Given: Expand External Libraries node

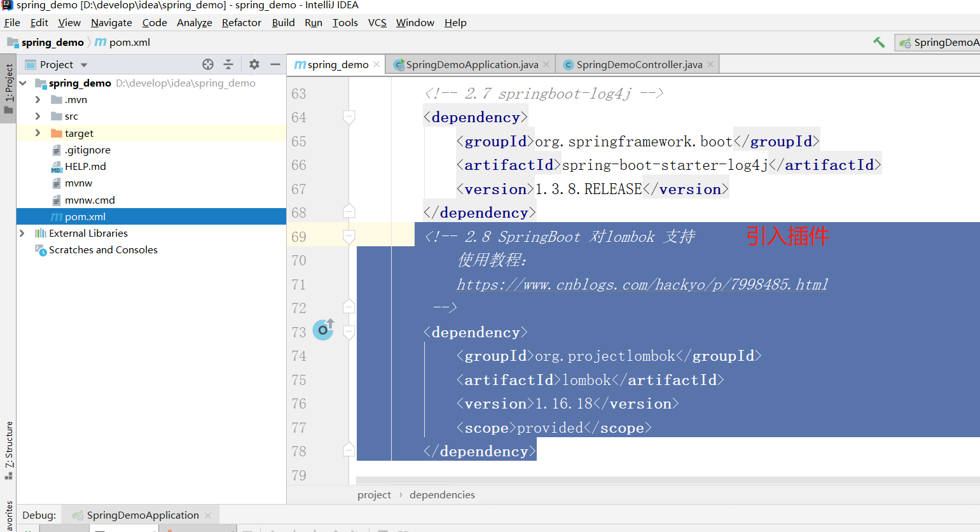Looking at the screenshot, I should tap(22, 234).
